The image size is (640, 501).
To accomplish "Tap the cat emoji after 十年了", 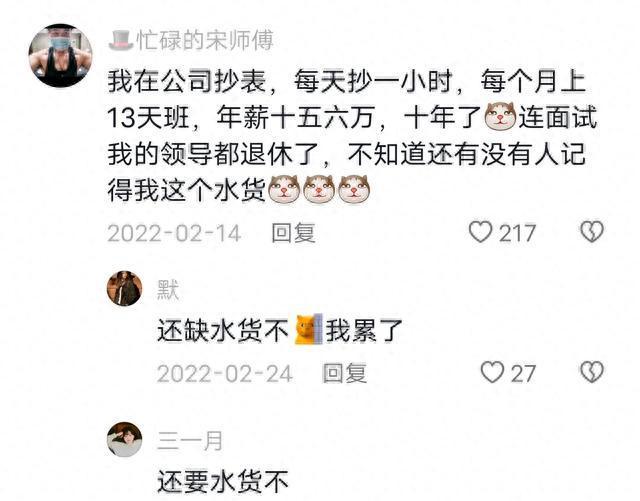I will tap(500, 116).
